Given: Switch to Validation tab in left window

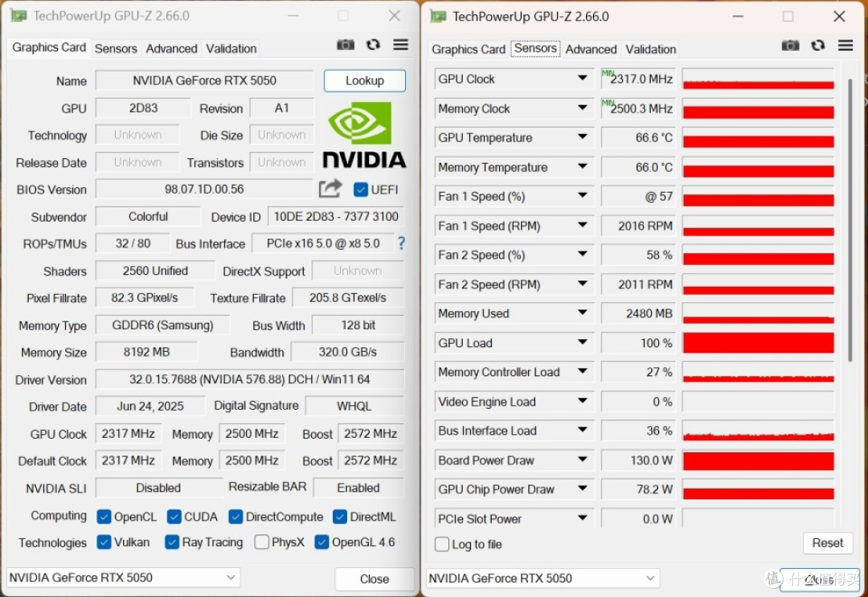Looking at the screenshot, I should point(231,48).
